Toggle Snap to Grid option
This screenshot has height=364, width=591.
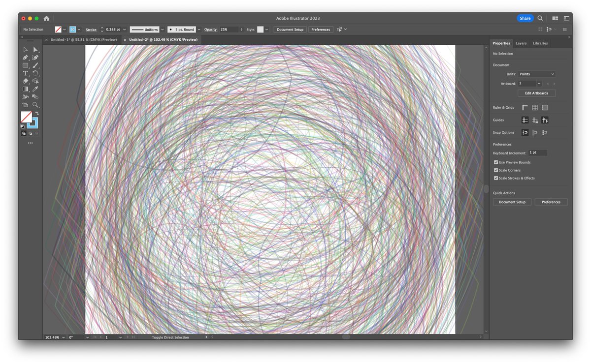pos(535,132)
